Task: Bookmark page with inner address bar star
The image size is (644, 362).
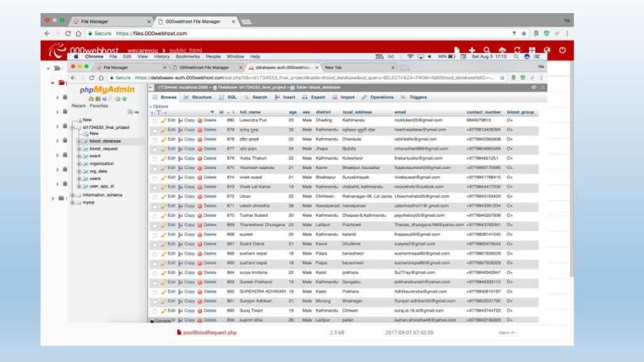Action: [x=502, y=77]
